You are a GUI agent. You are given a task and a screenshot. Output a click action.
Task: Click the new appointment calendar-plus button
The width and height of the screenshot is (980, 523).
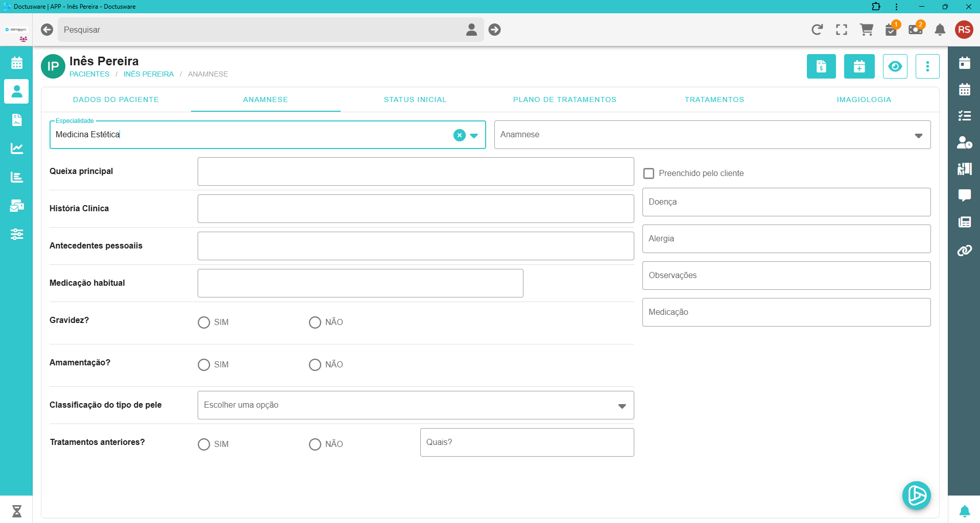point(859,66)
